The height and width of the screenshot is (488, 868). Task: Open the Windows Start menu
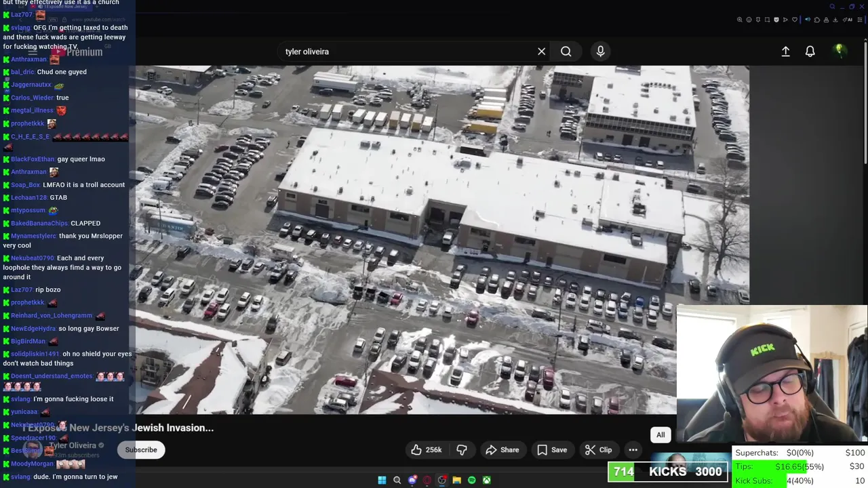tap(382, 480)
